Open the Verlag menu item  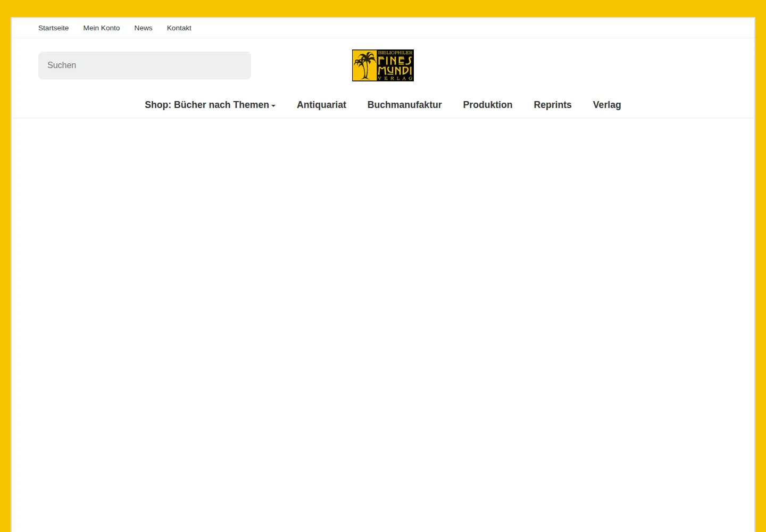coord(607,105)
